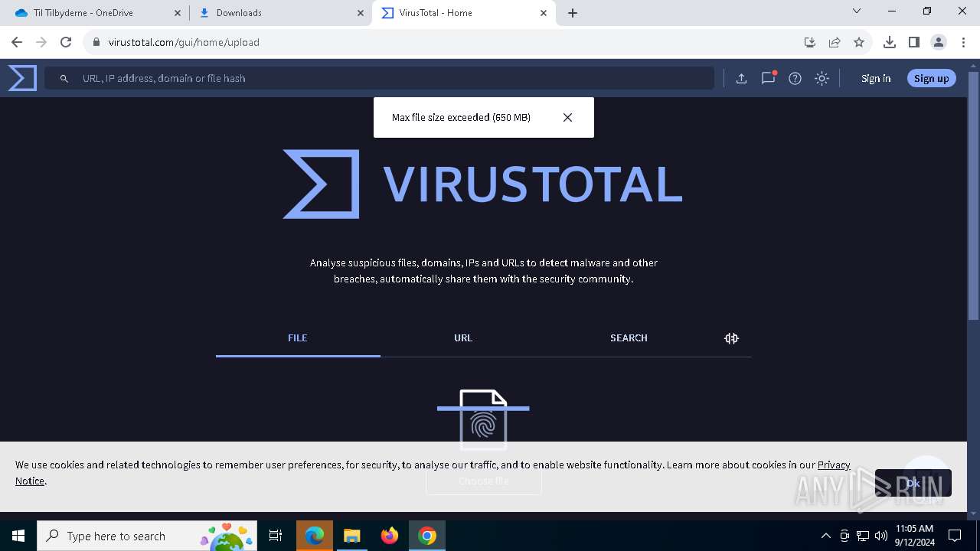Viewport: 980px width, 551px height.
Task: Select the FILE tab
Action: coord(298,338)
